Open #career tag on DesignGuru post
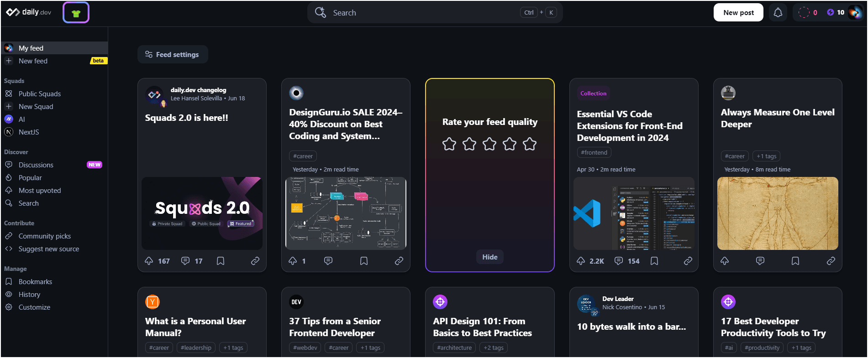This screenshot has height=358, width=868. 303,156
